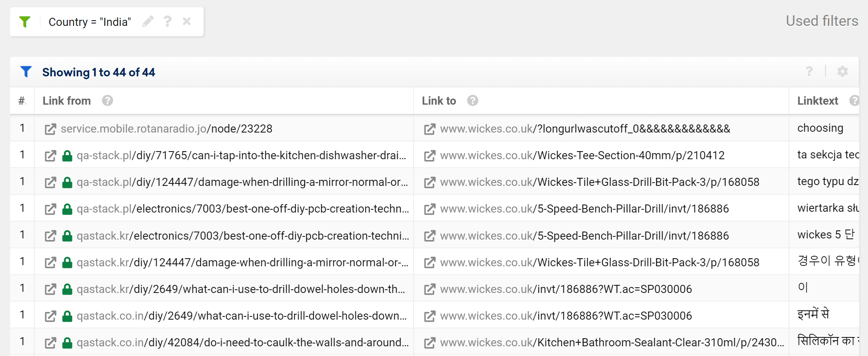The image size is (868, 356).
Task: Open Tile+Glass-Drill-Bit-Pack link in qa-stack.pl row
Action: coord(600,182)
